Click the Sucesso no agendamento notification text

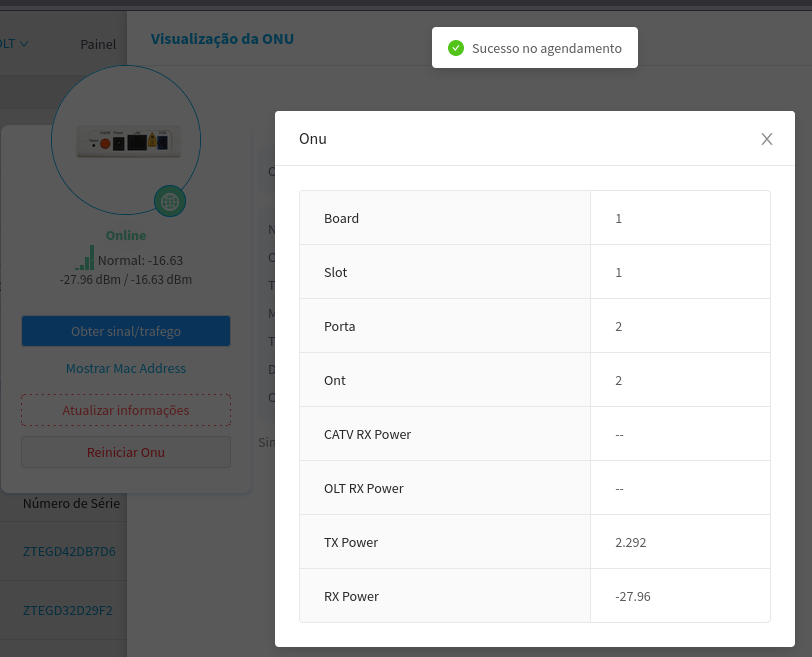546,48
